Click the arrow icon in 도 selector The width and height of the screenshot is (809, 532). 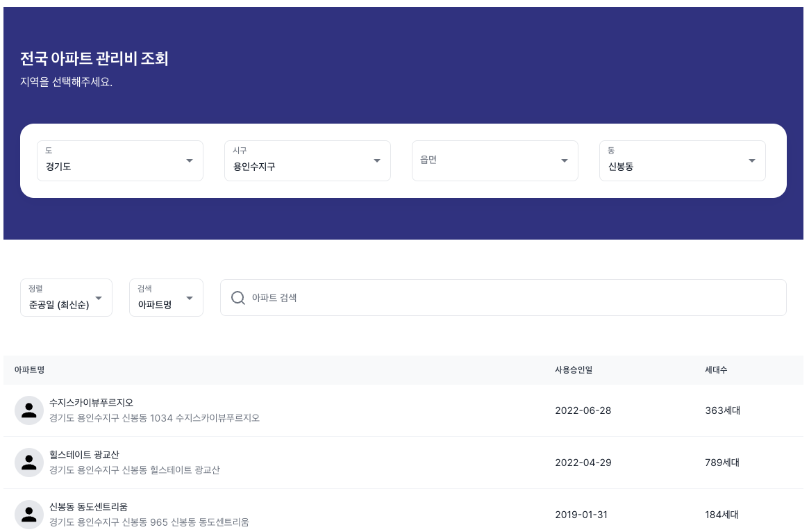coord(190,161)
